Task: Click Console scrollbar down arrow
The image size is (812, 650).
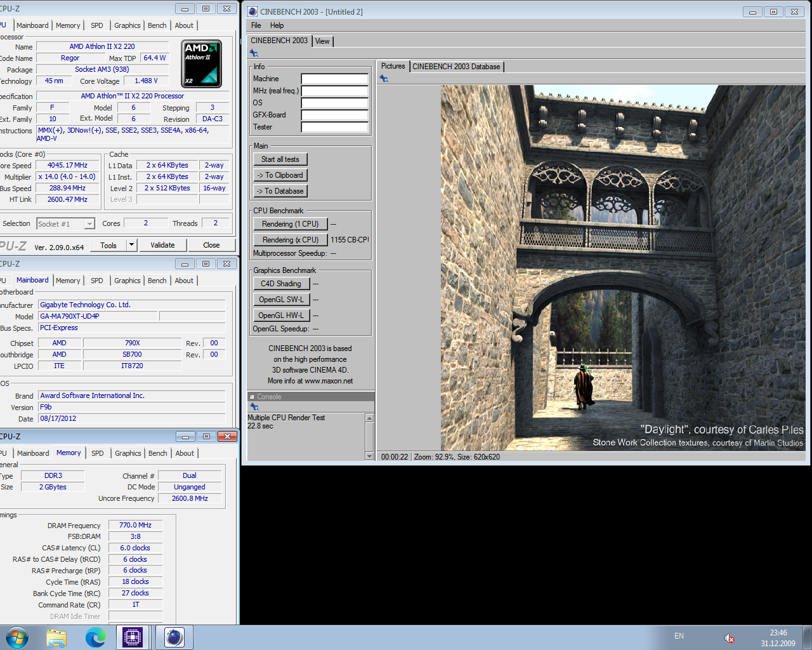Action: click(369, 456)
